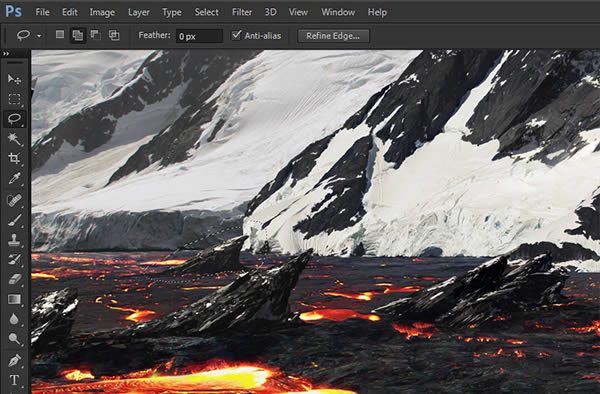The height and width of the screenshot is (394, 600).
Task: Select the Clone Stamp tool
Action: point(15,240)
